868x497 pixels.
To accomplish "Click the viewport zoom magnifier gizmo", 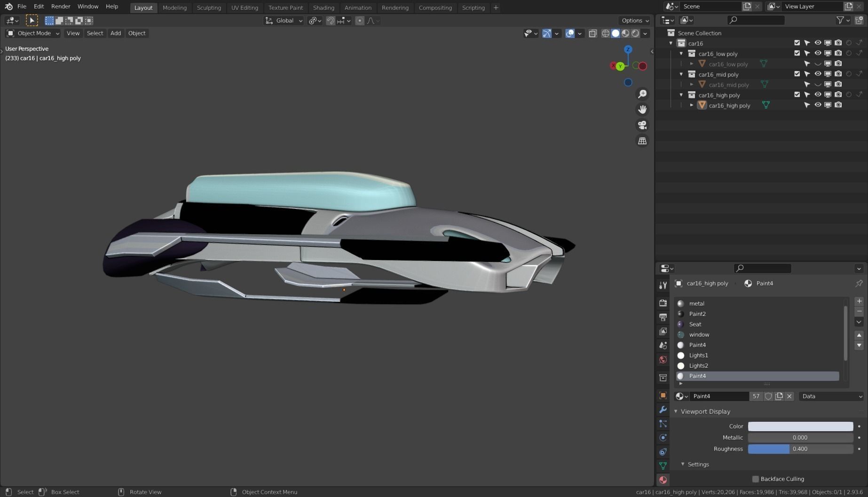I will 642,94.
